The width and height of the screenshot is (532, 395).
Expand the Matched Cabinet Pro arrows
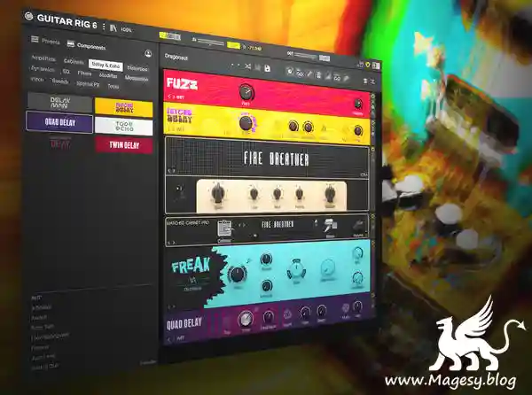point(172,243)
